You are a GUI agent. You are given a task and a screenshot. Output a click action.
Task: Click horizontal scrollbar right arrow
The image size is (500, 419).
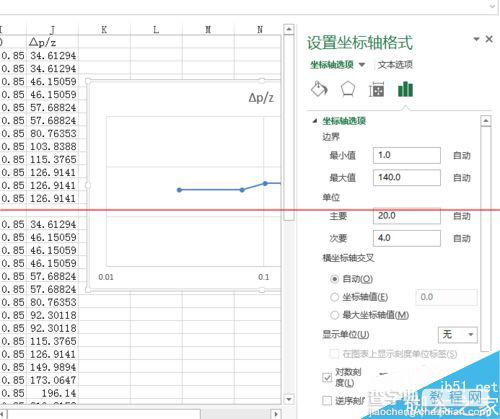(x=276, y=414)
